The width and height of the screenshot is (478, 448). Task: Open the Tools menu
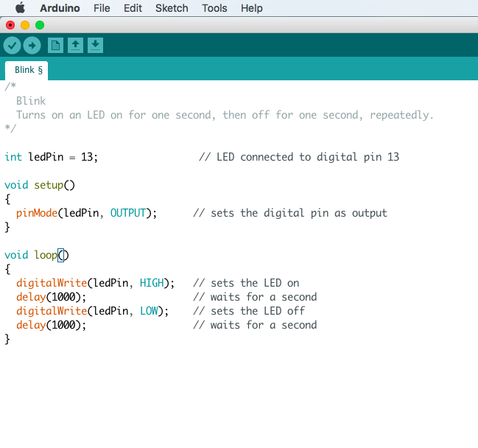214,8
